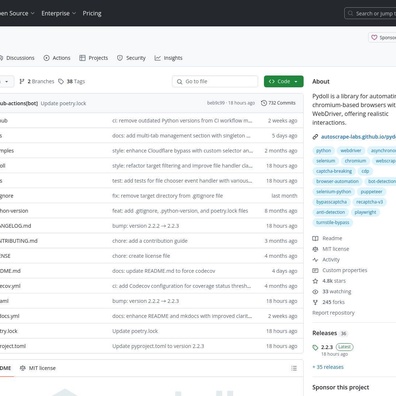
Task: Expand the green Code dropdown button
Action: pos(284,81)
